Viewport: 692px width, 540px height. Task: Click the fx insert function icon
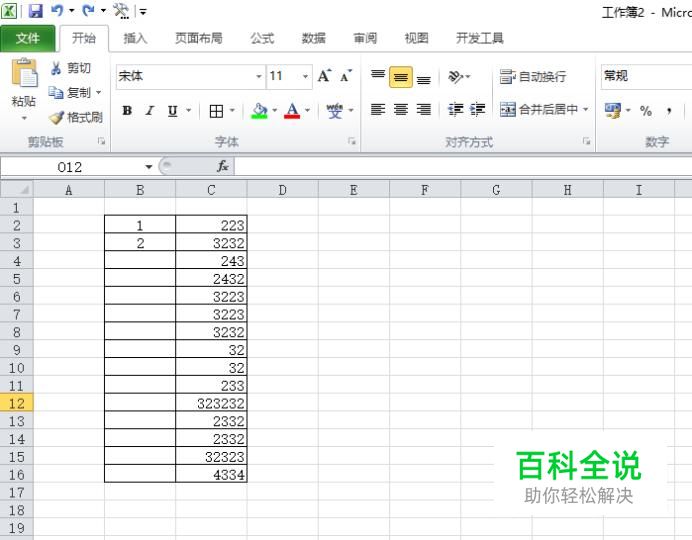[x=222, y=166]
